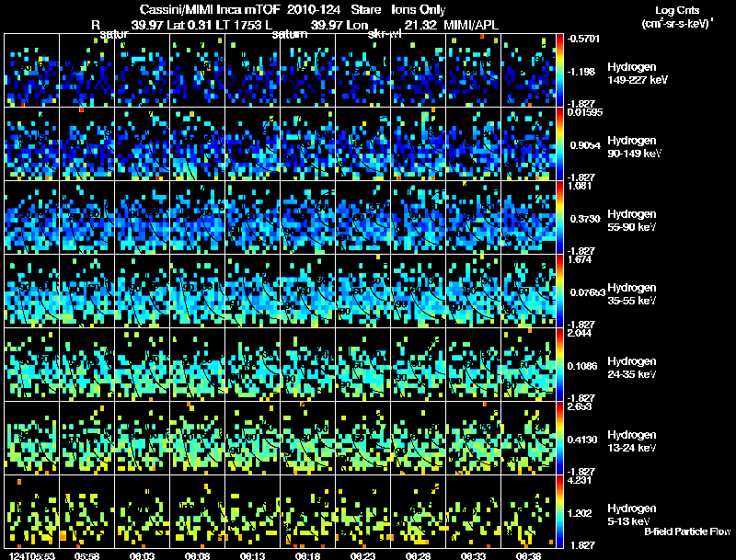Click the 'B-field Particle Flow' label
Viewport: 736px width, 560px height.
687,531
